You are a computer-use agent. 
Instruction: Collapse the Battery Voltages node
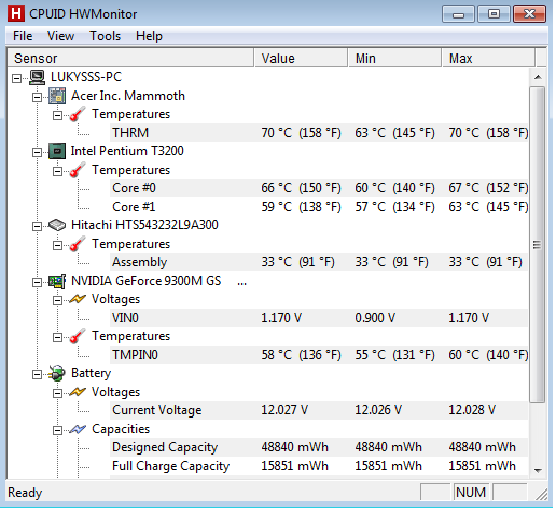(57, 393)
